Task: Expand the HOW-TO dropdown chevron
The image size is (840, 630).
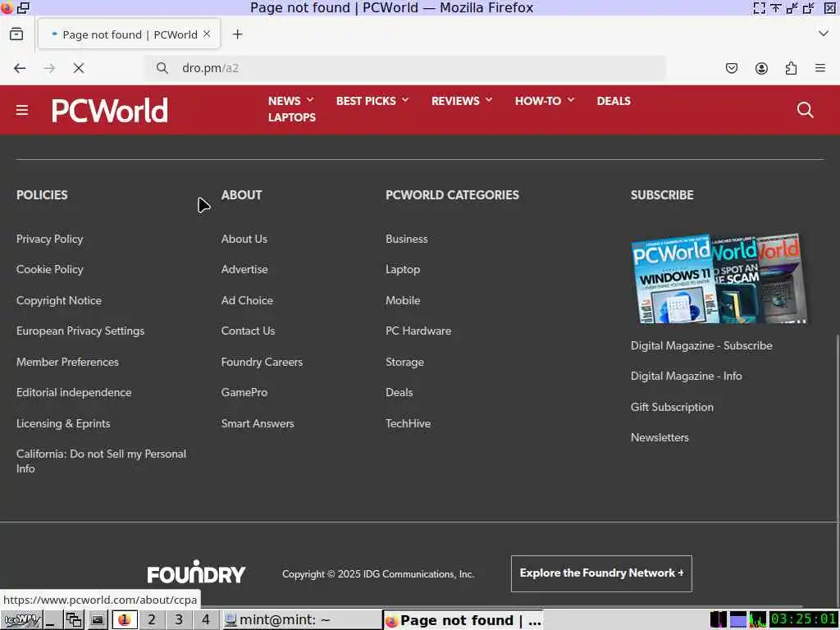Action: click(x=571, y=99)
